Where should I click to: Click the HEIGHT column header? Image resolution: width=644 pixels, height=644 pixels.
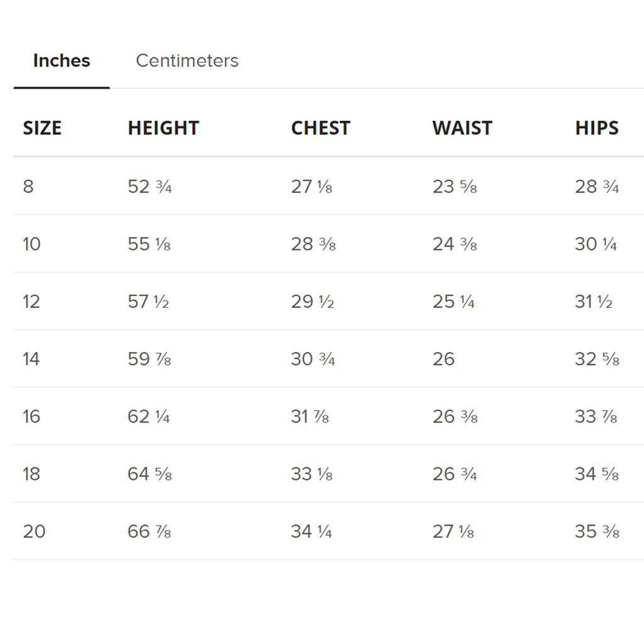pyautogui.click(x=163, y=128)
